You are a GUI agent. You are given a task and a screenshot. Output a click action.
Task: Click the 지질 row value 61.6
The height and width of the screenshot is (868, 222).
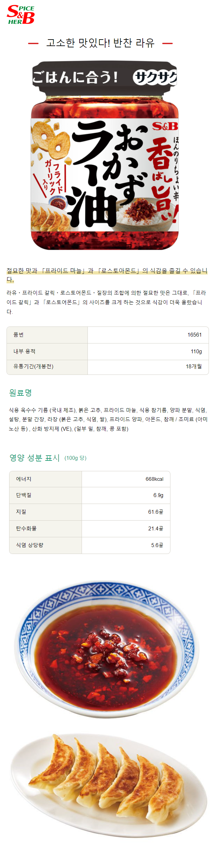155,511
